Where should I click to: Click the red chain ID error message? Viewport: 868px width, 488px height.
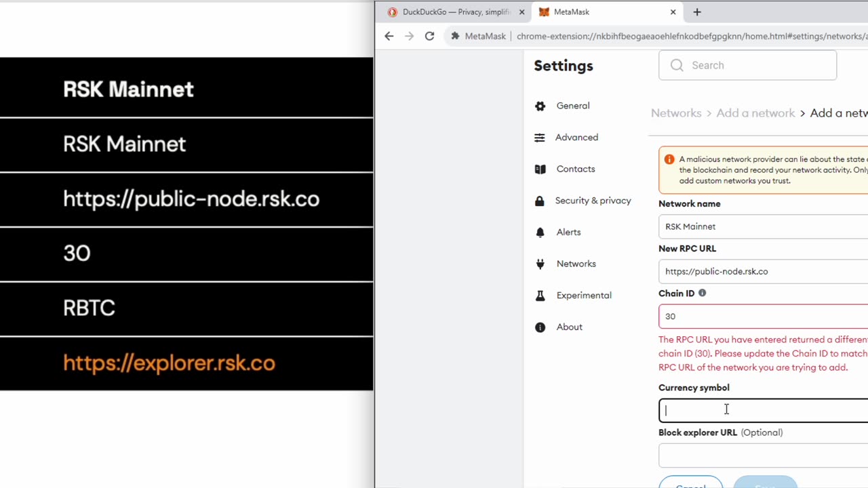tap(763, 353)
